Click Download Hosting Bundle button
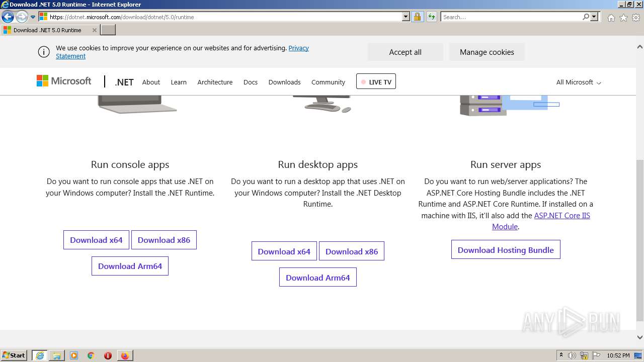The height and width of the screenshot is (362, 644). pos(506,250)
